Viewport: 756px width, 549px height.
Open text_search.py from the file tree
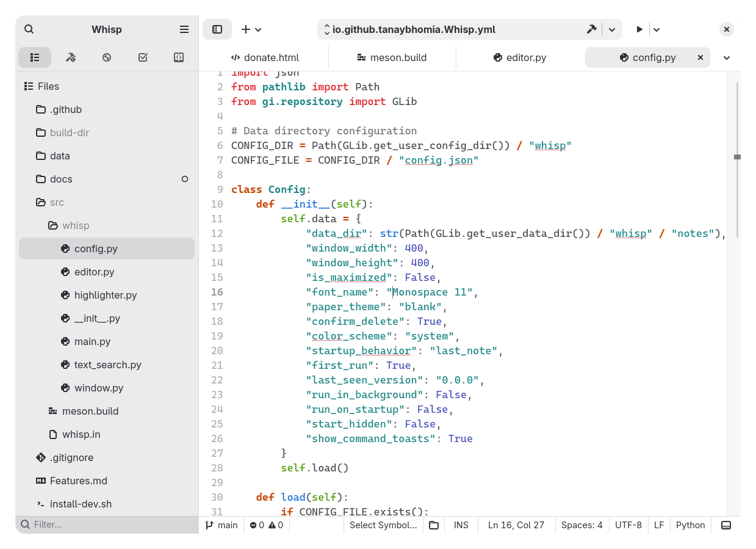[x=107, y=365]
